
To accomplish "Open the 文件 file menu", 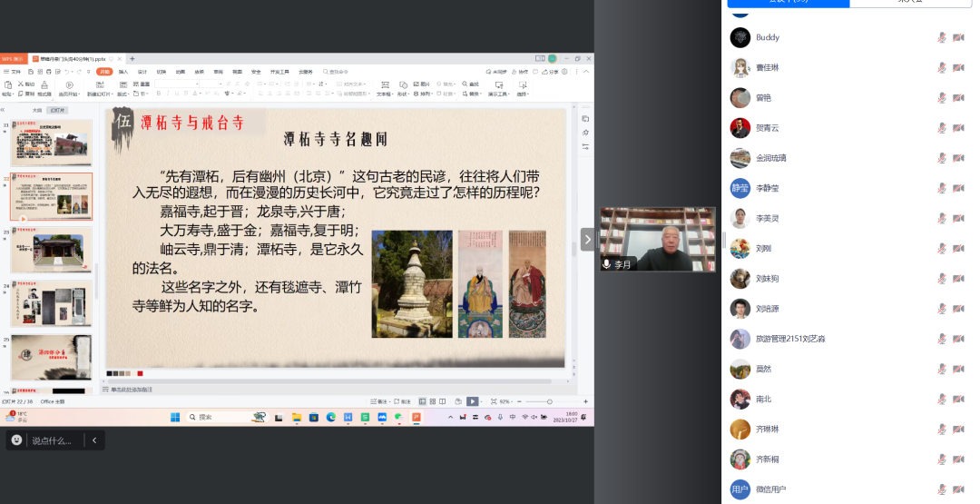I will (x=12, y=72).
